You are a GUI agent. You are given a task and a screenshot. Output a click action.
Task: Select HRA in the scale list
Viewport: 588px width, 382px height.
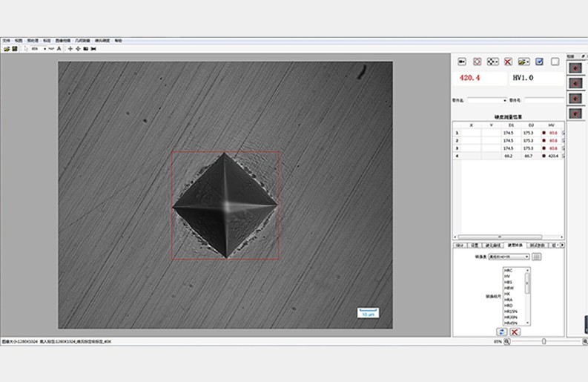click(508, 300)
